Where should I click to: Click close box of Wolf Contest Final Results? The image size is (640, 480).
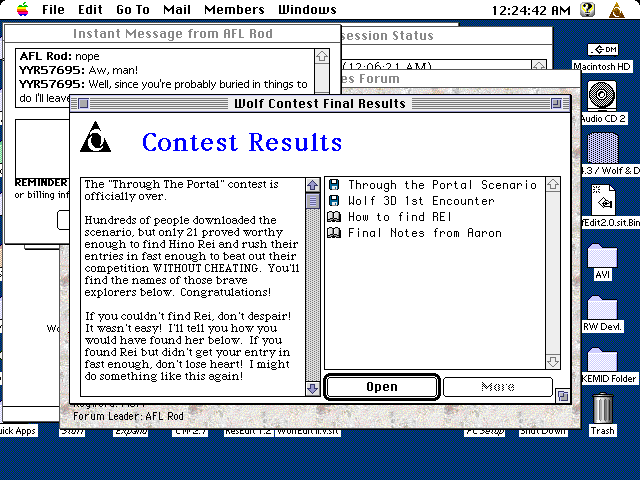coord(83,104)
